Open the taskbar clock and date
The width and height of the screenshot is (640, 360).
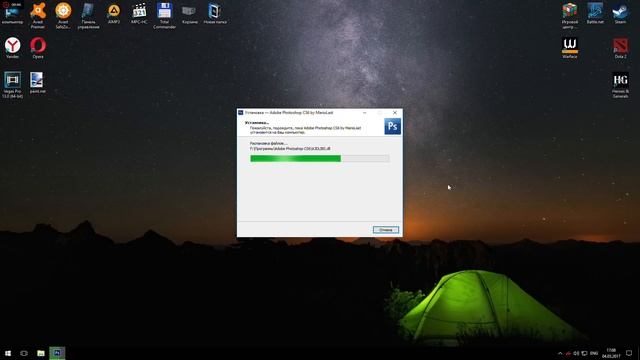point(611,353)
